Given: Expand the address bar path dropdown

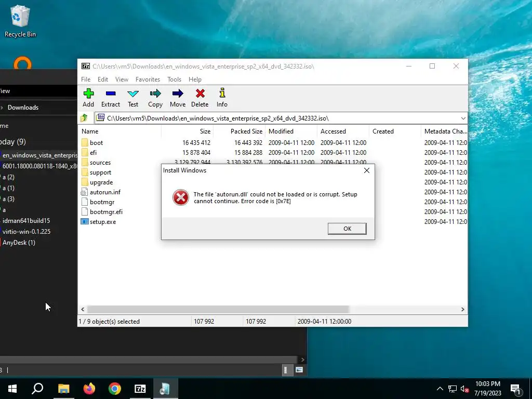Looking at the screenshot, I should point(463,118).
